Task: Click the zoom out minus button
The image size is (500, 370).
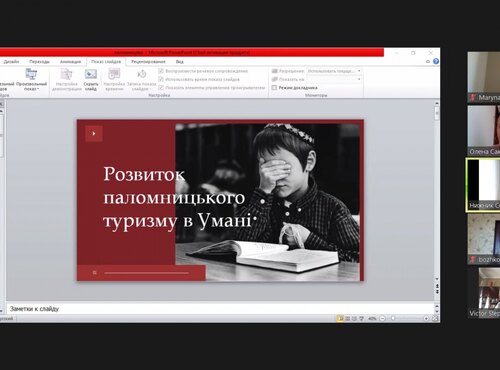Action: coord(383,319)
